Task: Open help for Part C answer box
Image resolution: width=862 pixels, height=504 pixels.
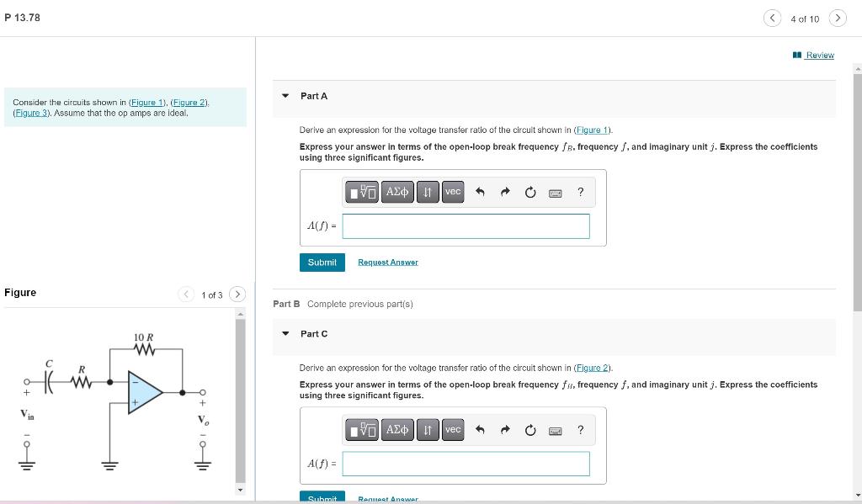Action: (581, 430)
